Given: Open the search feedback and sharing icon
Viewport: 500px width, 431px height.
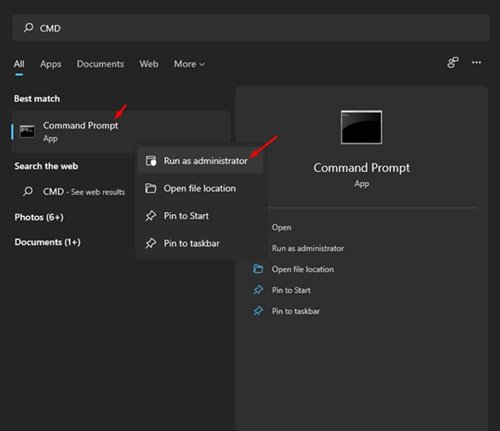Looking at the screenshot, I should (453, 62).
